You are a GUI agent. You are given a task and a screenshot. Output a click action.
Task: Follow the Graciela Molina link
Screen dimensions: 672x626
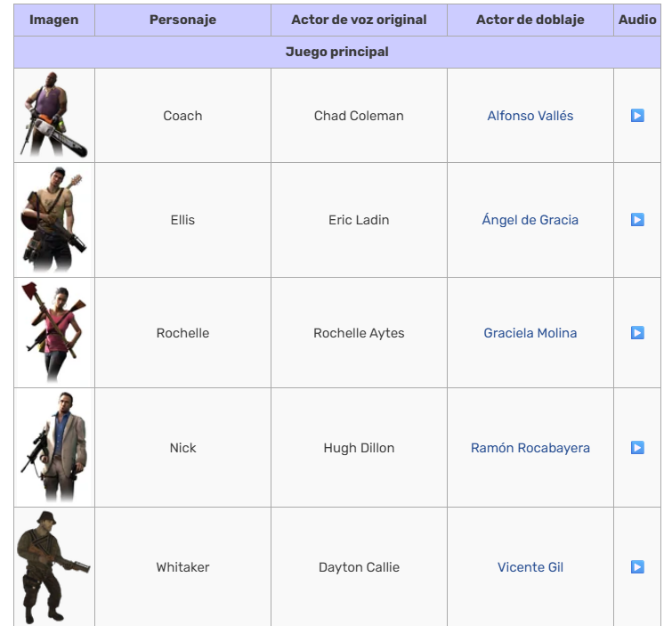click(x=530, y=333)
